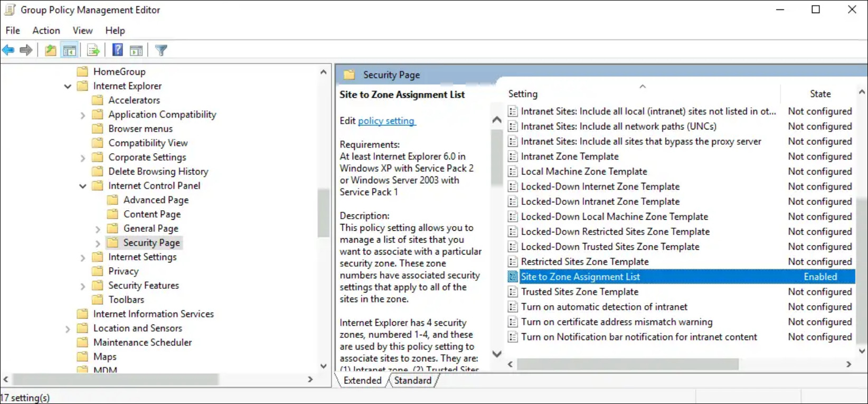Open the Action menu
Image resolution: width=868 pixels, height=404 pixels.
46,31
